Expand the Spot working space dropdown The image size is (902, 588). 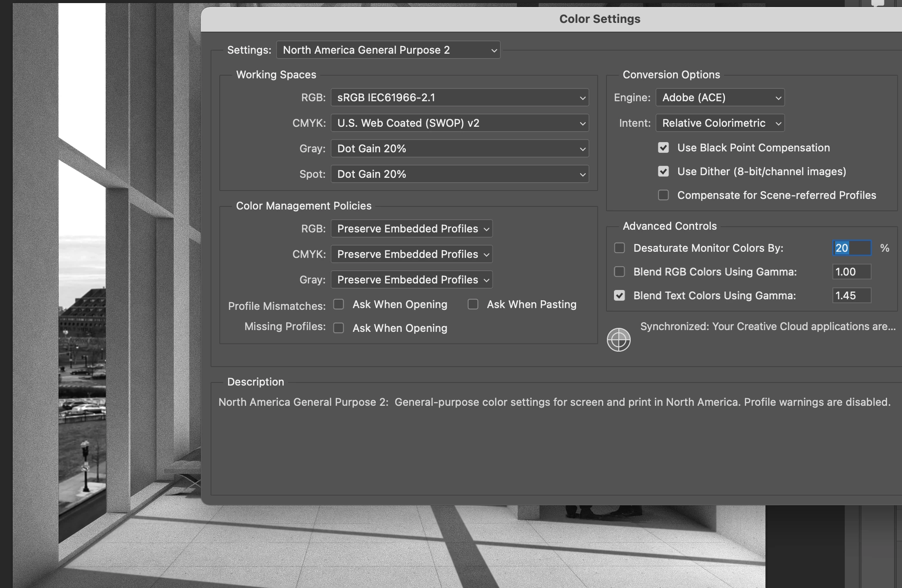click(459, 174)
